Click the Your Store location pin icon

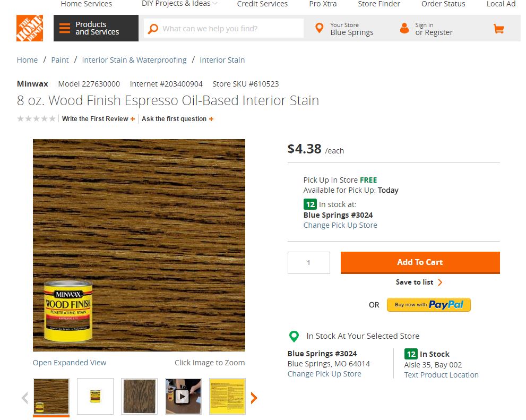pos(320,28)
